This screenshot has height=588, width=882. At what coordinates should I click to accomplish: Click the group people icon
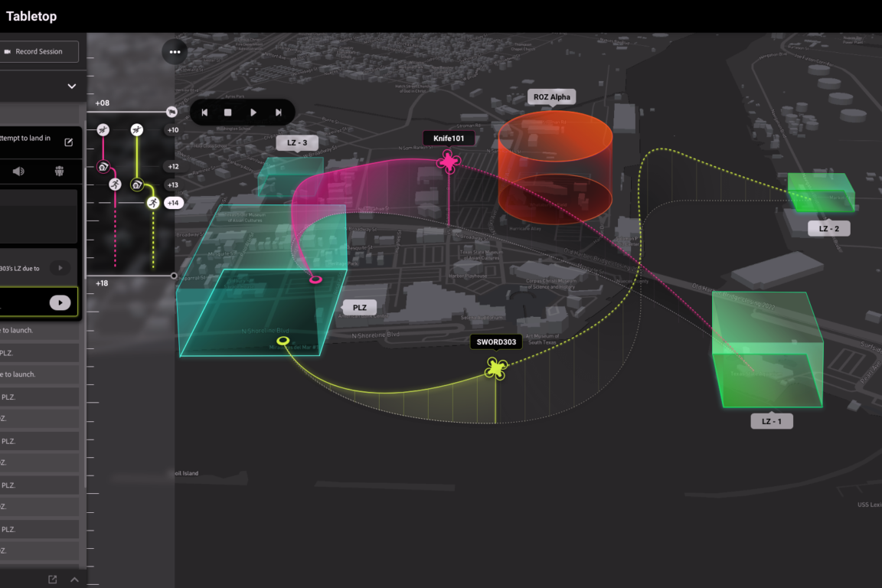pyautogui.click(x=59, y=171)
